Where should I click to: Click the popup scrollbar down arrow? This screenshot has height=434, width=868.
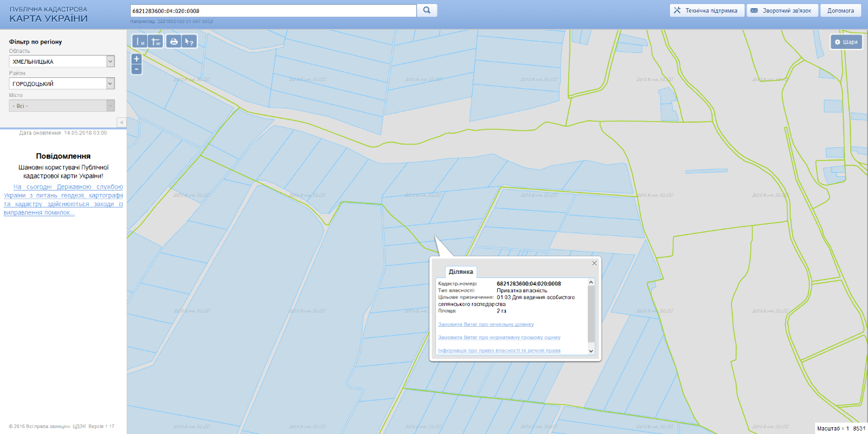tap(591, 351)
